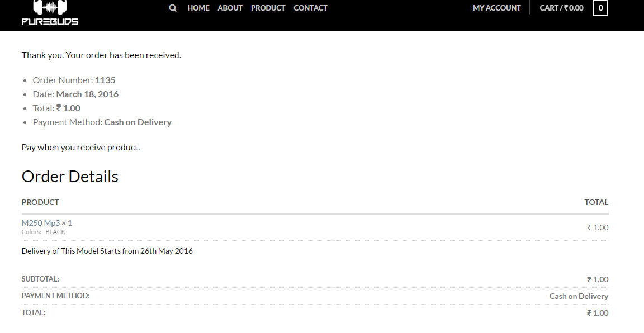Click the TOTAL: row label at bottom
This screenshot has height=333, width=644.
(34, 312)
